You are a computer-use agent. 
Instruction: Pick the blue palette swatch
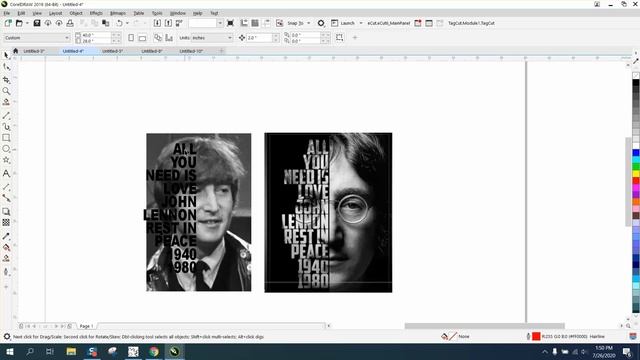pyautogui.click(x=636, y=153)
